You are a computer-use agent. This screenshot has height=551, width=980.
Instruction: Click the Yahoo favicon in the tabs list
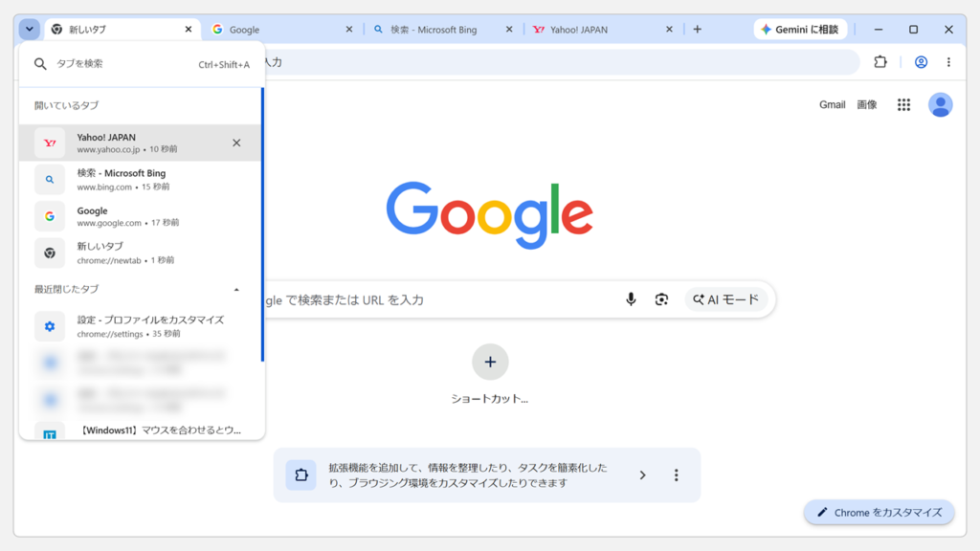pyautogui.click(x=50, y=143)
